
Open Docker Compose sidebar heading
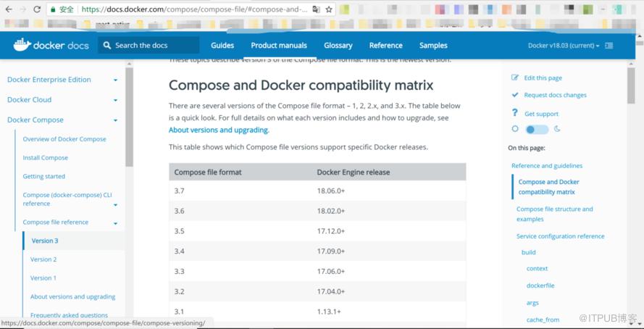(x=35, y=120)
